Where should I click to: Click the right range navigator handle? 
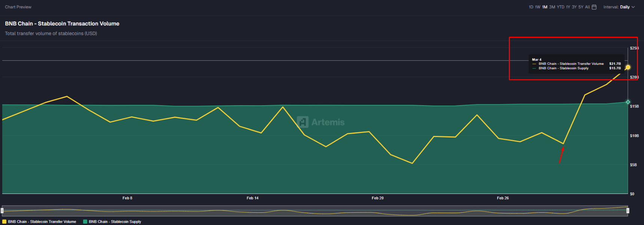pyautogui.click(x=628, y=211)
